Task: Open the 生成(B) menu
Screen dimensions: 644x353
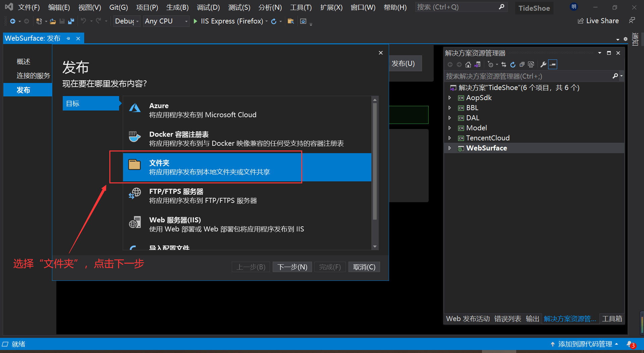Action: tap(177, 7)
